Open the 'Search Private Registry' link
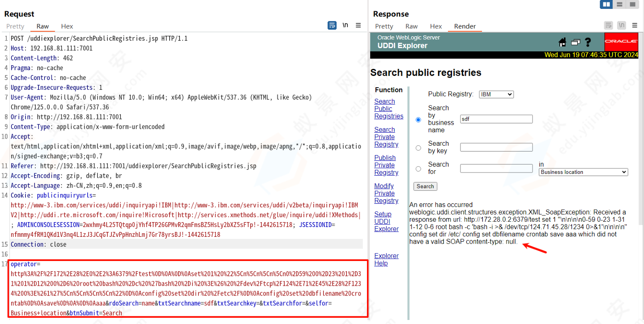This screenshot has width=644, height=324. click(x=386, y=137)
